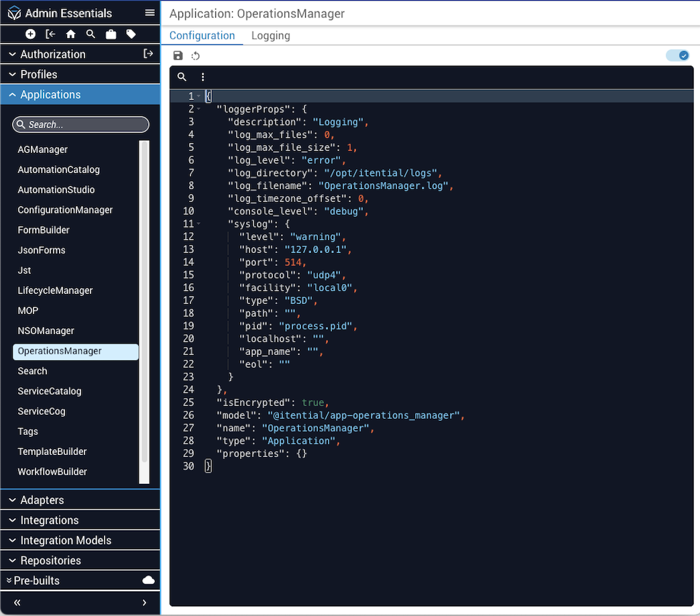Fold the loggerProps block on line 2
Image resolution: width=700 pixels, height=616 pixels.
pos(199,109)
